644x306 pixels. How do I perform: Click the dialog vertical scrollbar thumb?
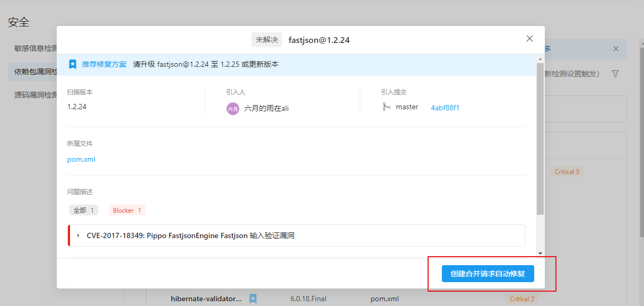(540, 139)
